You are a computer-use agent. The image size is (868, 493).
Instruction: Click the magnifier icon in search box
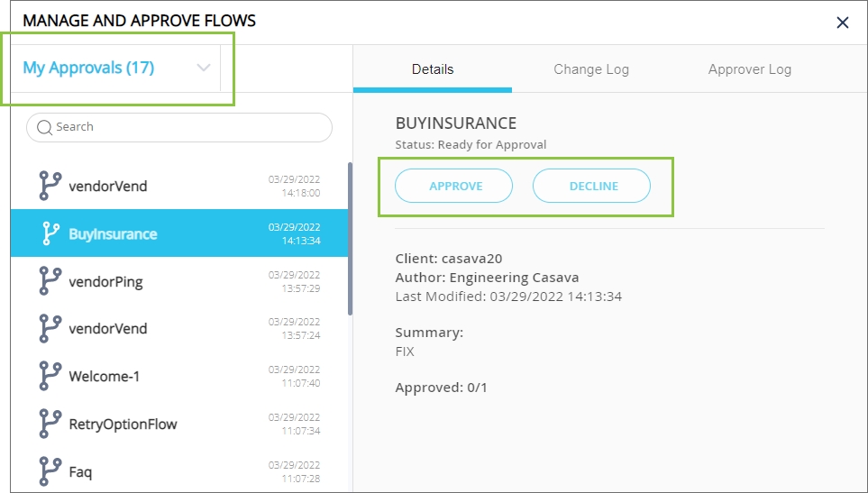pyautogui.click(x=44, y=128)
